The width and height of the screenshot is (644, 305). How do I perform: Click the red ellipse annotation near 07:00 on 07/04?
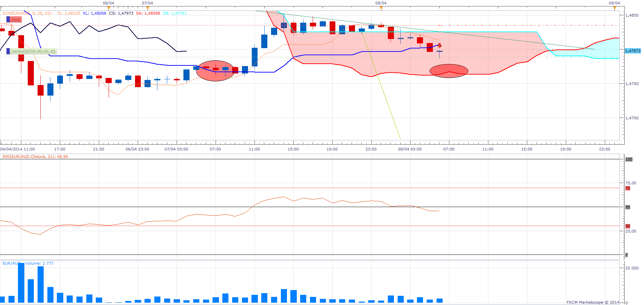coord(215,71)
